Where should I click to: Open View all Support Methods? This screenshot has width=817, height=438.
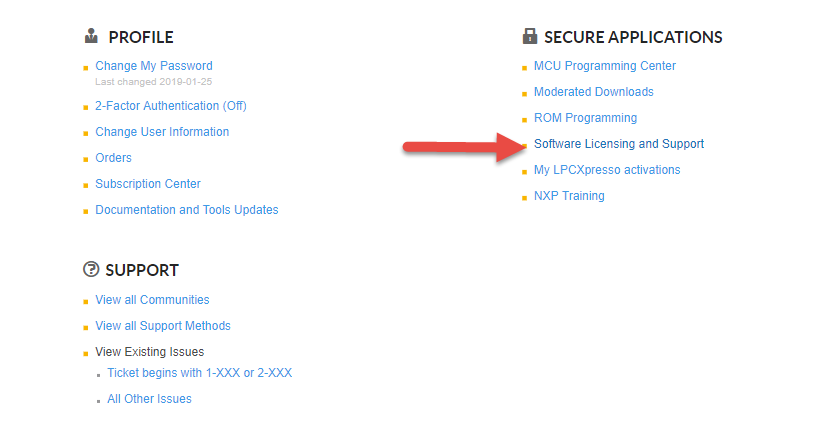tap(163, 326)
